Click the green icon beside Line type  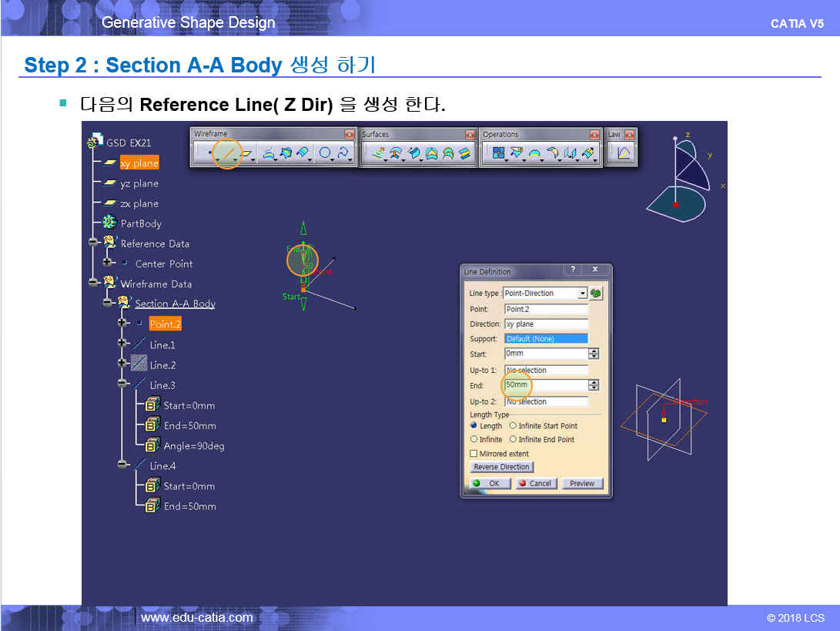coord(596,294)
